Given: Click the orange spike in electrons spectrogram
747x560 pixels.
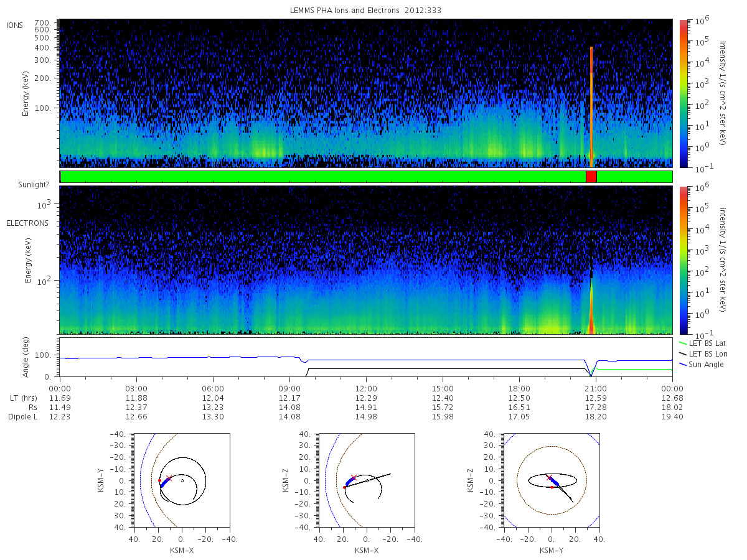Looking at the screenshot, I should [591, 305].
